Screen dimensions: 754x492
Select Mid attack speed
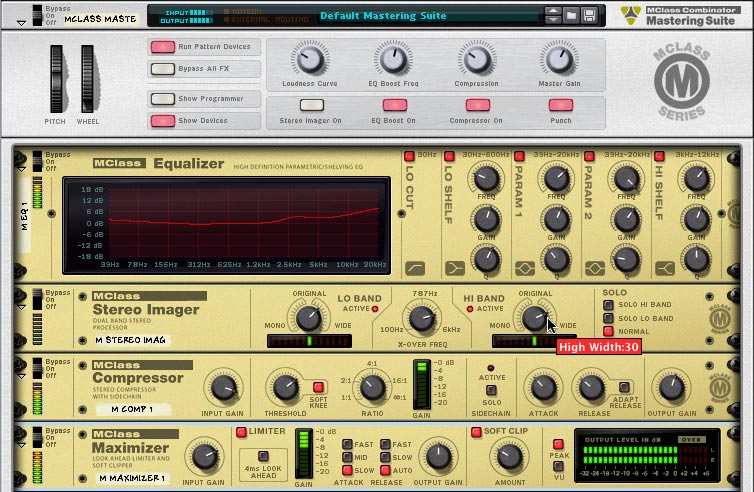tap(347, 457)
